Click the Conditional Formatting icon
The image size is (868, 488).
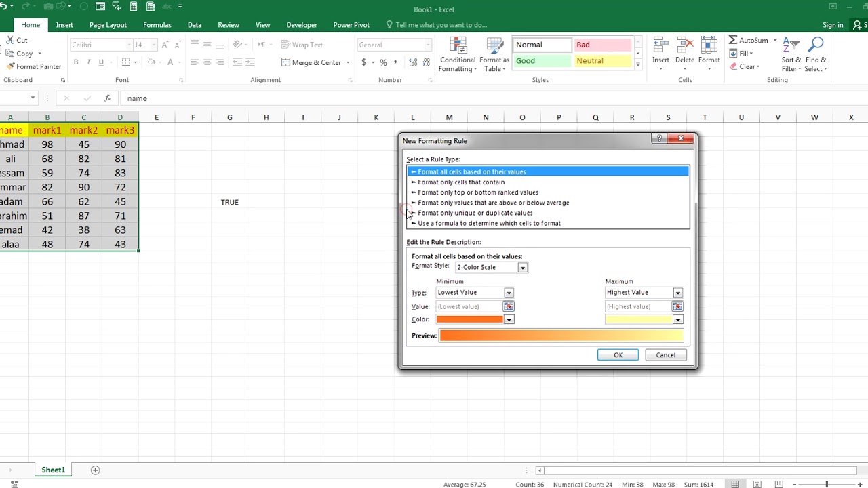point(457,54)
